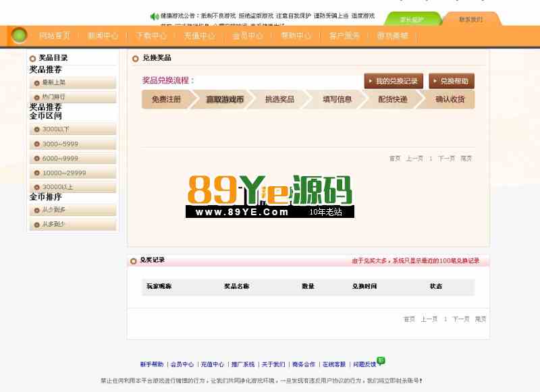Open the 问题反馈 footer link

[x=364, y=364]
